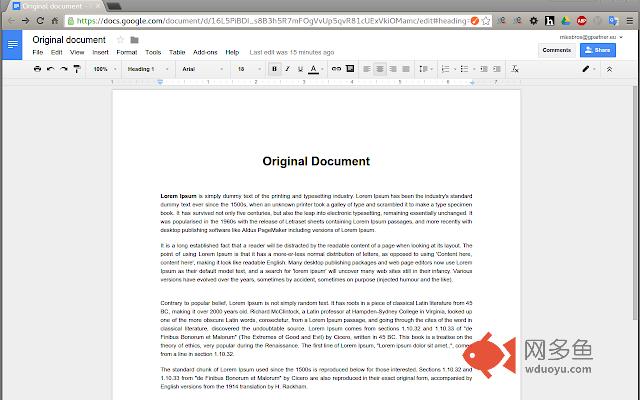
Task: Click the left indent ruler marker
Action: tap(160, 82)
